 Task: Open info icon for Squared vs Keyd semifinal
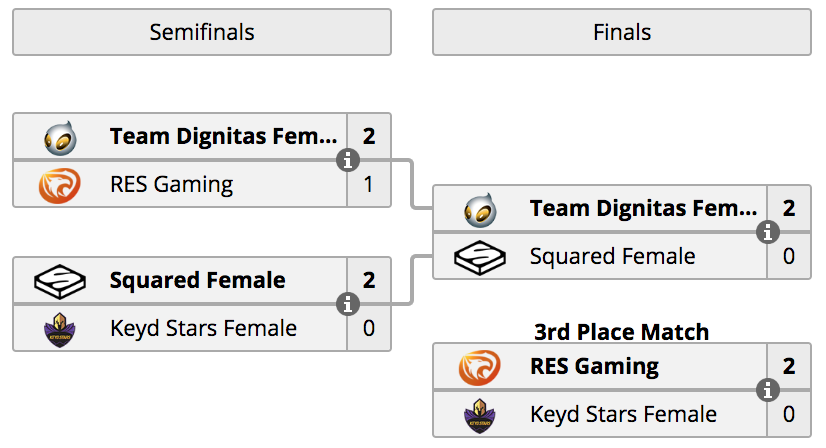(348, 304)
